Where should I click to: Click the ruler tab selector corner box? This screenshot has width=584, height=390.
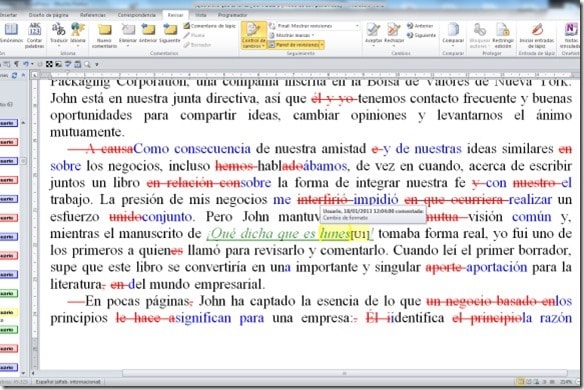tap(35, 75)
